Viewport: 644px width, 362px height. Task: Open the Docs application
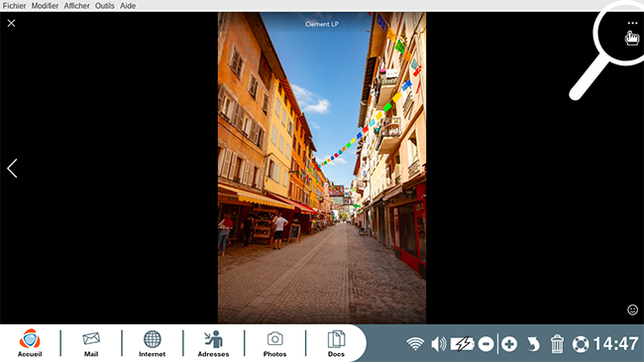coord(336,343)
